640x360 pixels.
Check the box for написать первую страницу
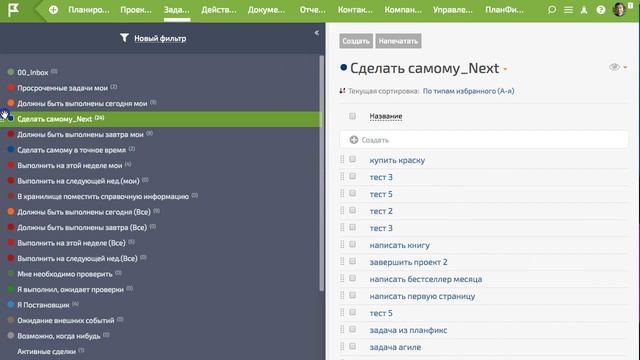click(x=352, y=295)
